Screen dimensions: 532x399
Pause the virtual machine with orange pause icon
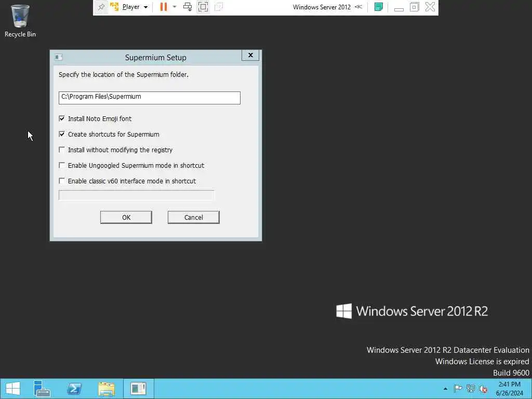(x=164, y=7)
